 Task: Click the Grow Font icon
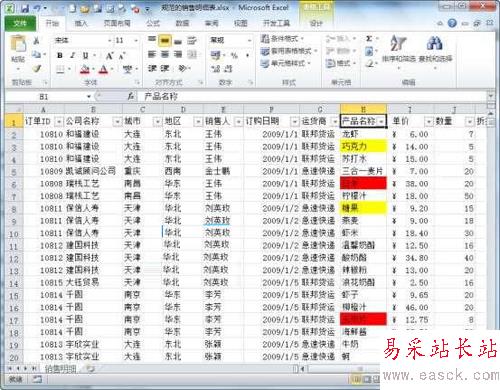pos(109,56)
